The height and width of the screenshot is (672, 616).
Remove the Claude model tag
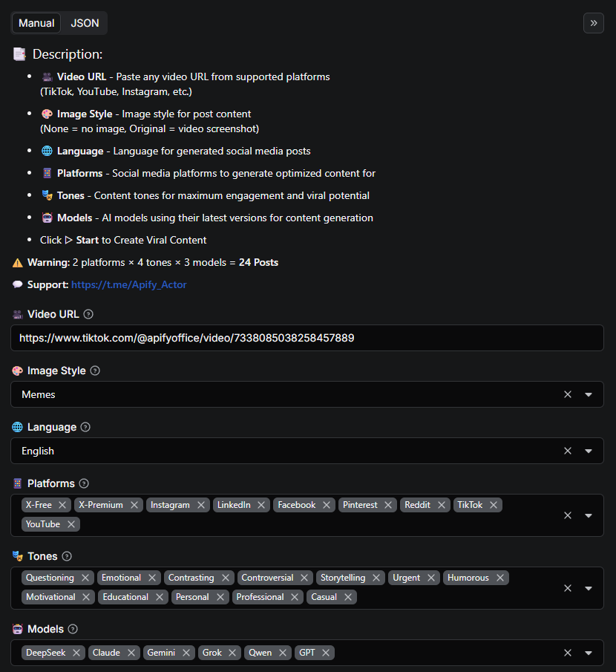tap(131, 653)
